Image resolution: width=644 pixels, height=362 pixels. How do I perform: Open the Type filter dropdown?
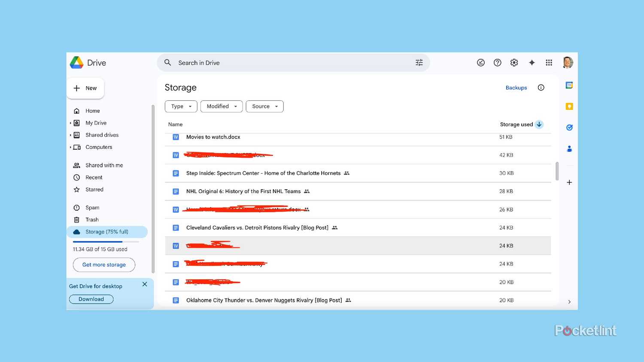181,106
